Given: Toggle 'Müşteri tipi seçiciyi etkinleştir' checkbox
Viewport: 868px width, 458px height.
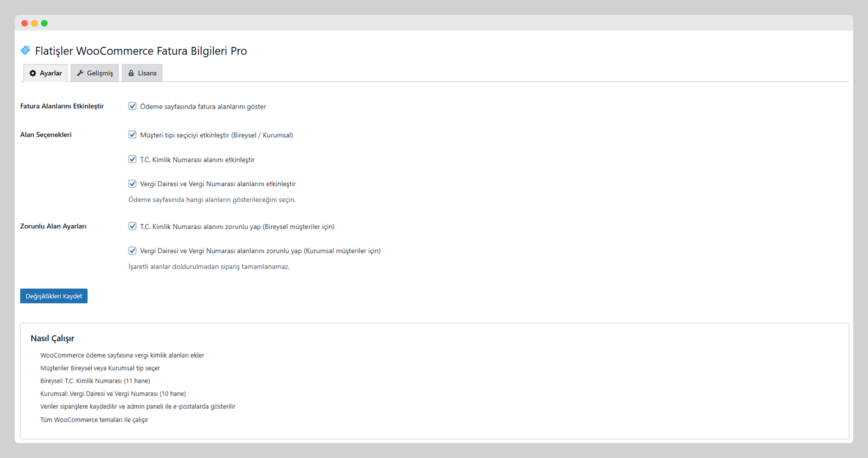Looking at the screenshot, I should click(132, 135).
